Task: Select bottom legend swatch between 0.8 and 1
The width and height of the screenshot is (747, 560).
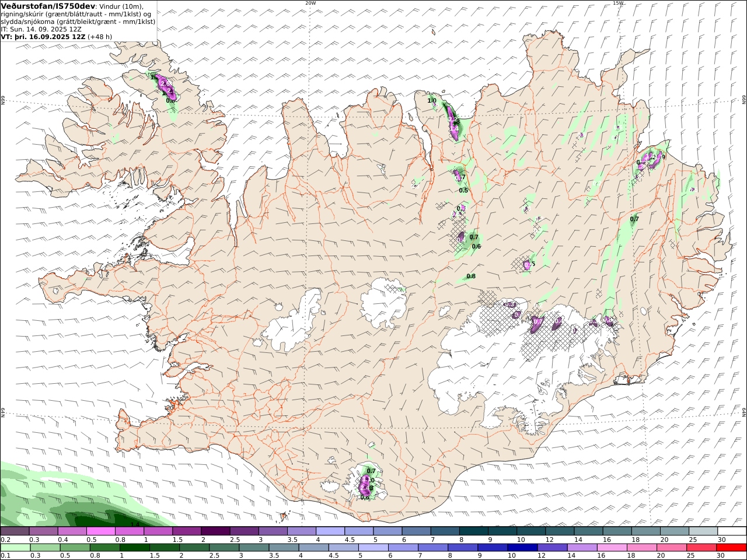Action: (x=104, y=548)
